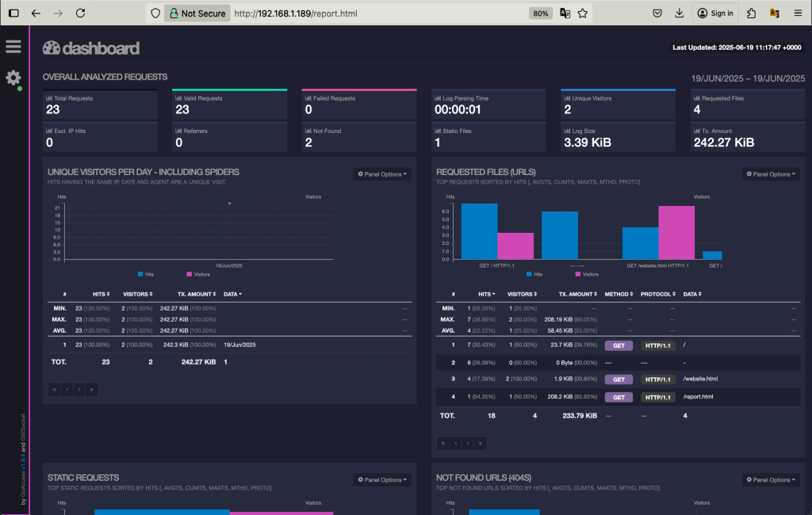This screenshot has width=812, height=515.
Task: Toggle the Visitors legend on Requested Files chart
Action: pyautogui.click(x=588, y=273)
